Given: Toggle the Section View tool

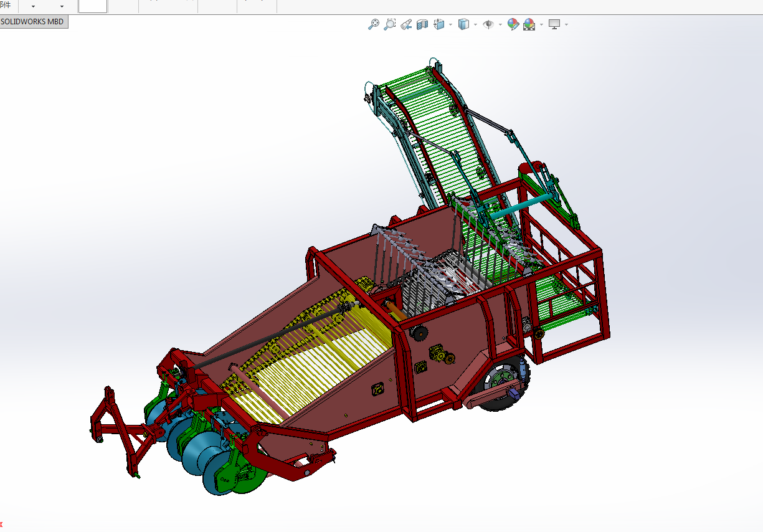Looking at the screenshot, I should coord(422,24).
